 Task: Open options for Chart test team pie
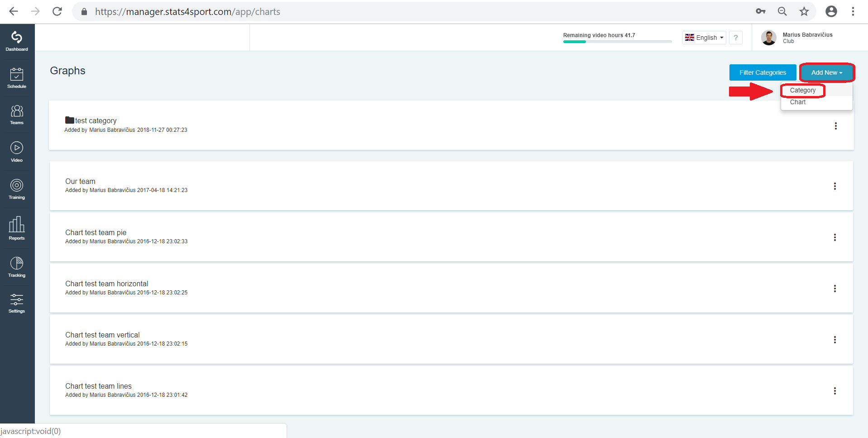pos(834,237)
